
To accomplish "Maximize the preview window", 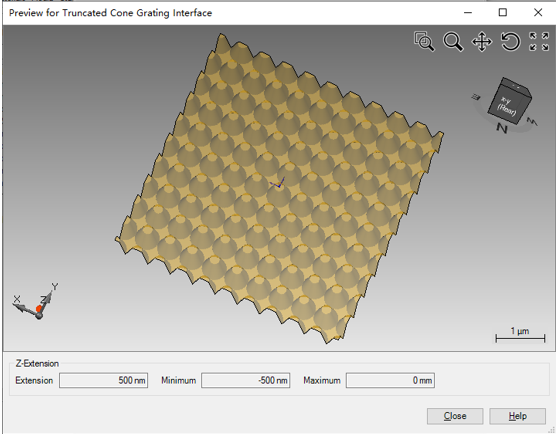I will pos(503,13).
